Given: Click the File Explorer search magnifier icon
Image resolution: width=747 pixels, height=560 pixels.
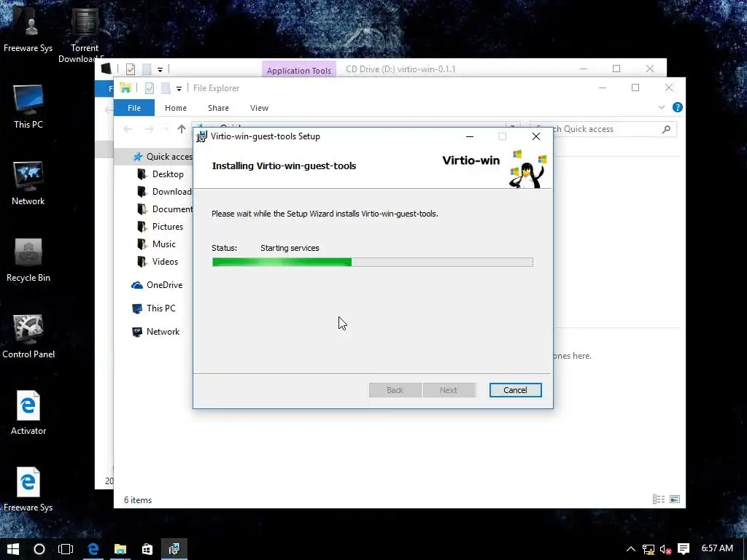Looking at the screenshot, I should tap(667, 129).
